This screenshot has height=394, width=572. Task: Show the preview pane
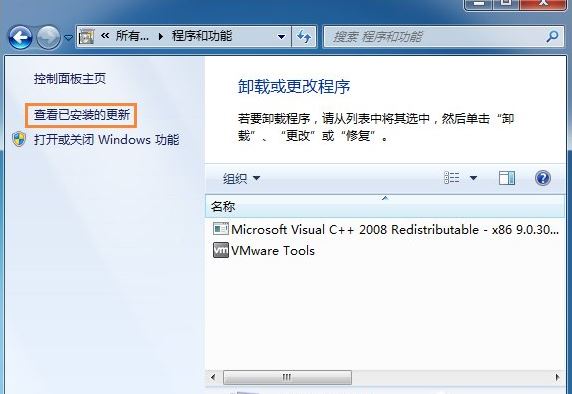click(x=507, y=178)
